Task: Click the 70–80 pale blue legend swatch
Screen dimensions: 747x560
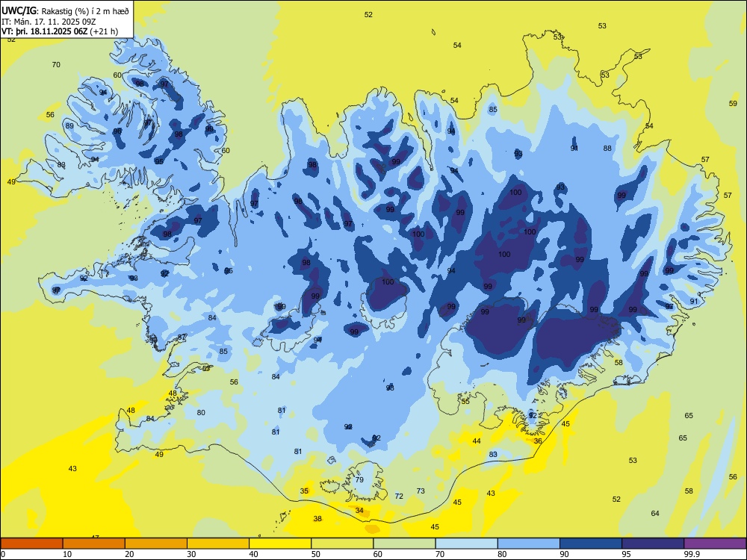Action: click(466, 544)
